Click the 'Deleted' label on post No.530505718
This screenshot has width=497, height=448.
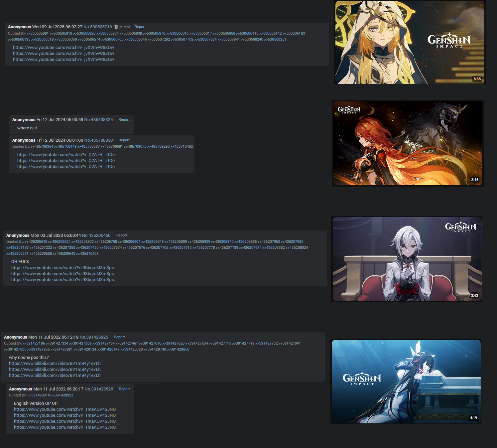click(x=124, y=27)
